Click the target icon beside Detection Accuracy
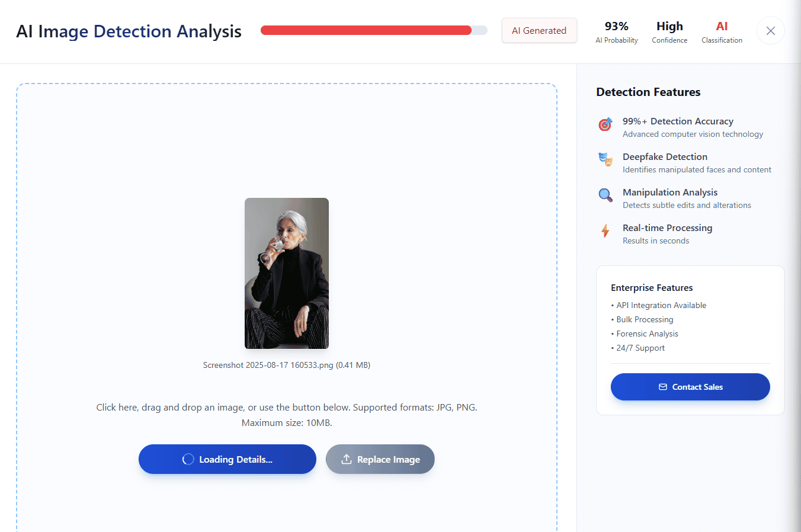This screenshot has width=801, height=532. tap(605, 124)
